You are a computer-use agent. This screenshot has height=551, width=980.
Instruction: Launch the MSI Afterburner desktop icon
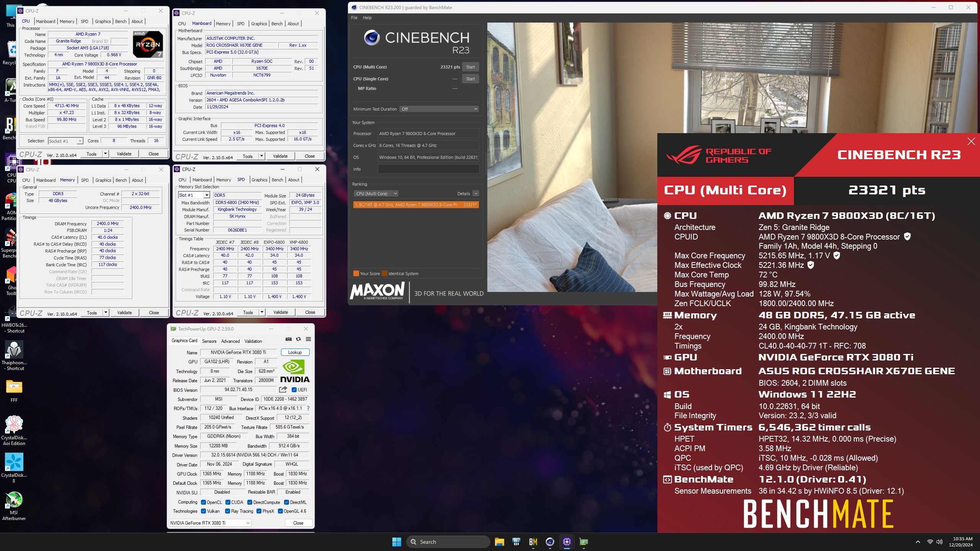point(14,506)
